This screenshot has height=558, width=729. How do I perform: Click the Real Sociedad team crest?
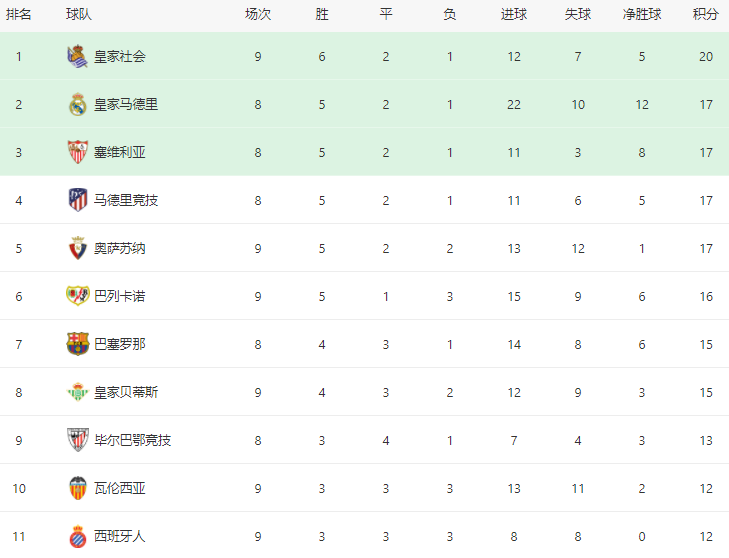(x=78, y=56)
